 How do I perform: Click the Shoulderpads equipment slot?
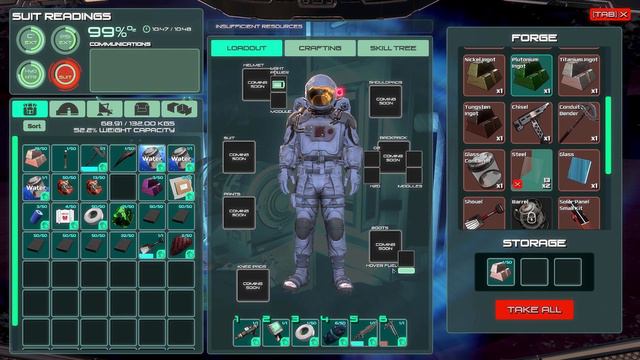pos(385,101)
